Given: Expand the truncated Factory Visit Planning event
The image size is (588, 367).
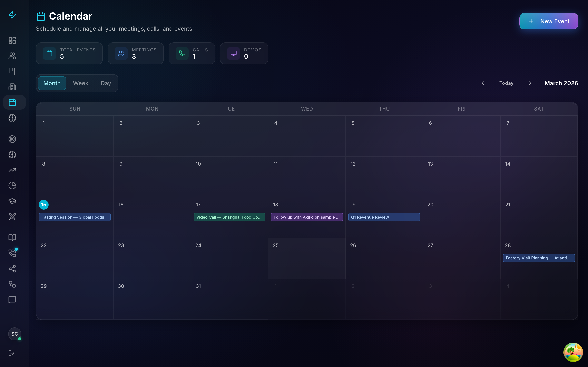Looking at the screenshot, I should pos(539,258).
